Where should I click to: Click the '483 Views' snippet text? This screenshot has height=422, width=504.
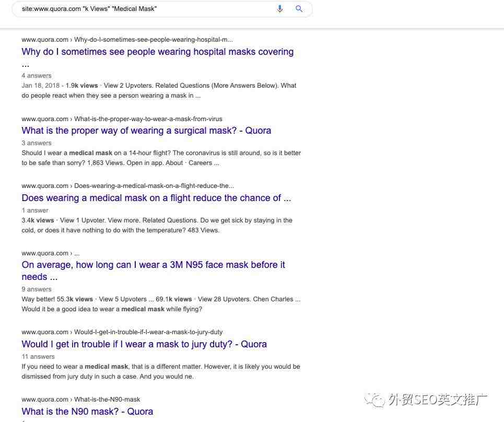[203, 230]
